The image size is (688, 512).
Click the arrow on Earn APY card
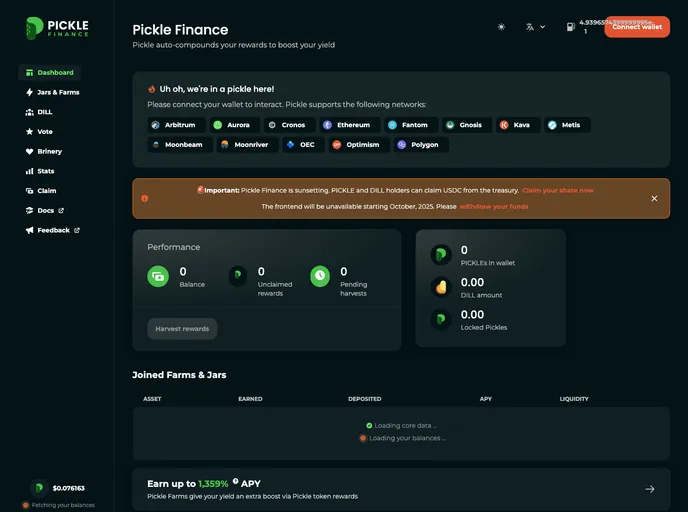650,489
